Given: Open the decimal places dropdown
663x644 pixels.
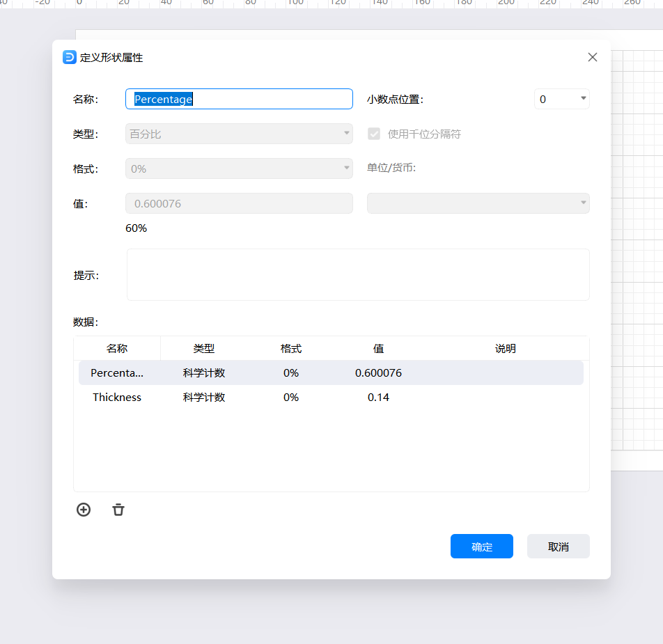Looking at the screenshot, I should [x=561, y=99].
